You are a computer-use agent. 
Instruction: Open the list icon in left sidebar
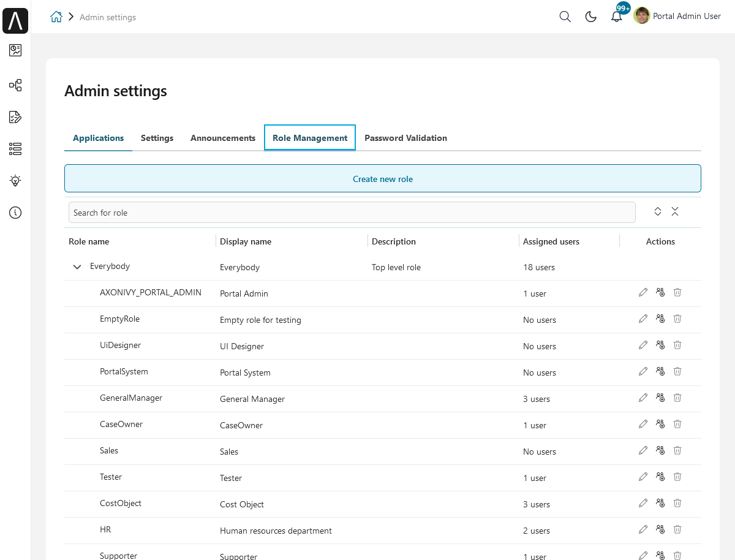click(x=15, y=149)
